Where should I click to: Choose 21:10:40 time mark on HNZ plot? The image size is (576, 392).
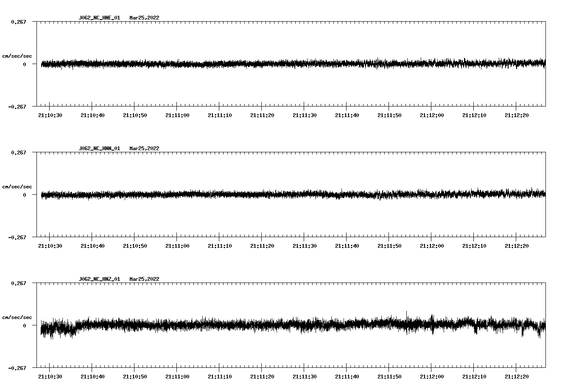point(92,377)
